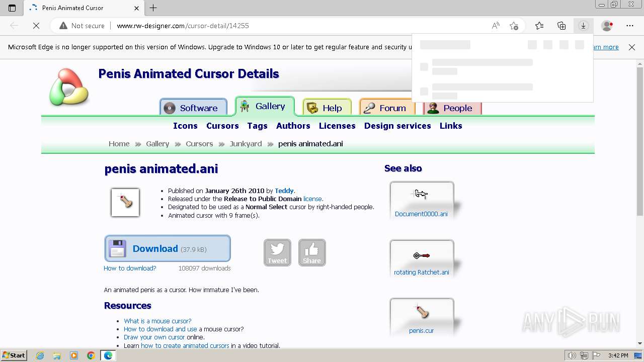Viewport: 644px width, 362px height.
Task: Click the Penis Animated Cursor browser tab
Action: click(85, 8)
